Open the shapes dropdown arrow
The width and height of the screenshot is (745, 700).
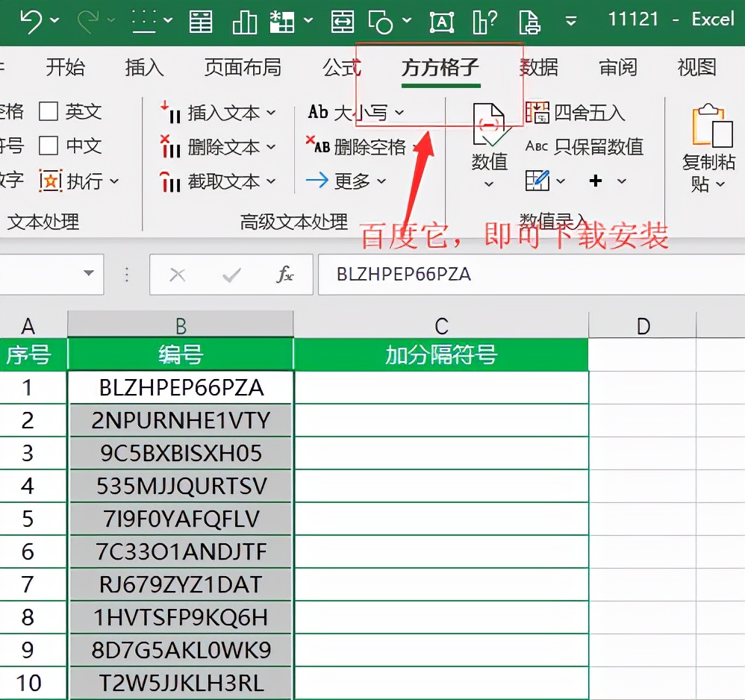(x=407, y=20)
